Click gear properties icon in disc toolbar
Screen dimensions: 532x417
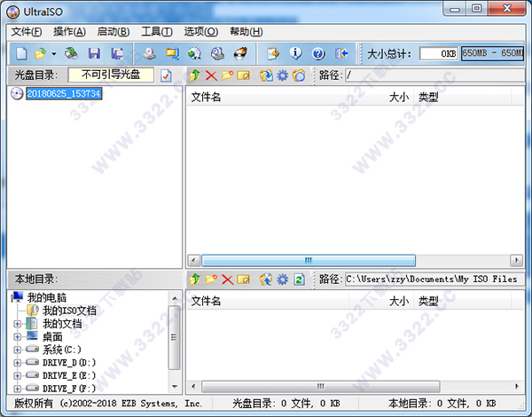coord(282,75)
